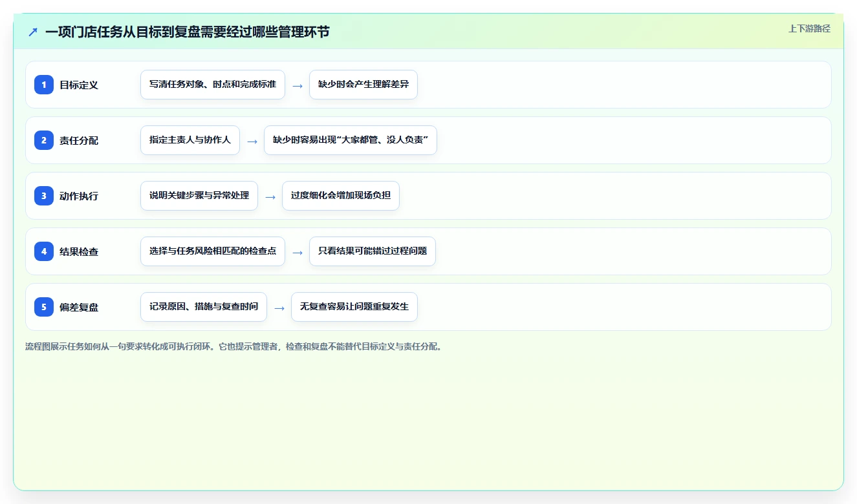
Task: Click the arrow icon beside the flowchart title
Action: tap(33, 32)
